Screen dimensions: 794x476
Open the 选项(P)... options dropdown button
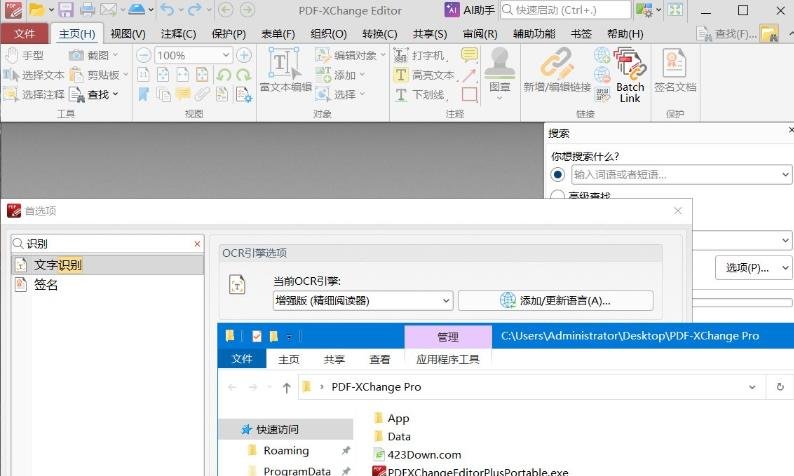(753, 268)
